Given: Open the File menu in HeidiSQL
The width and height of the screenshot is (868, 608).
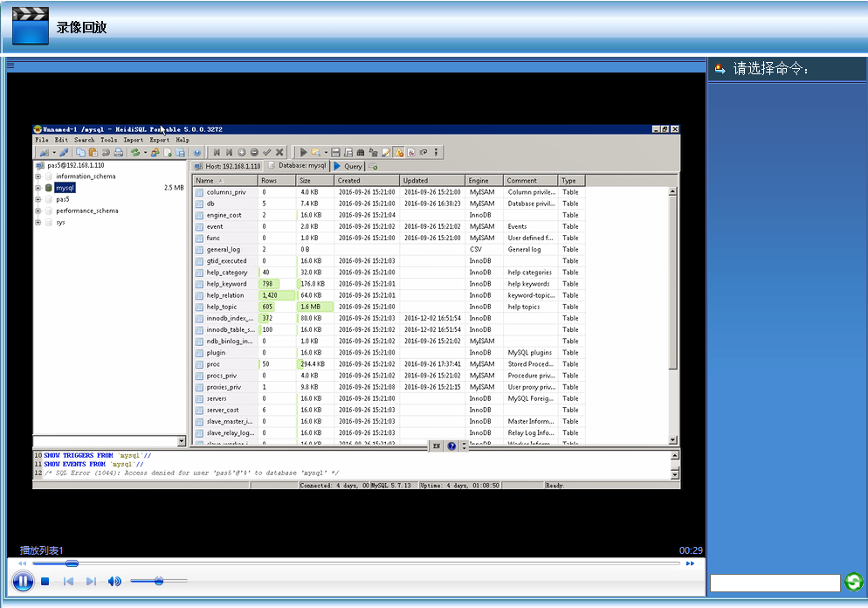Looking at the screenshot, I should 42,140.
